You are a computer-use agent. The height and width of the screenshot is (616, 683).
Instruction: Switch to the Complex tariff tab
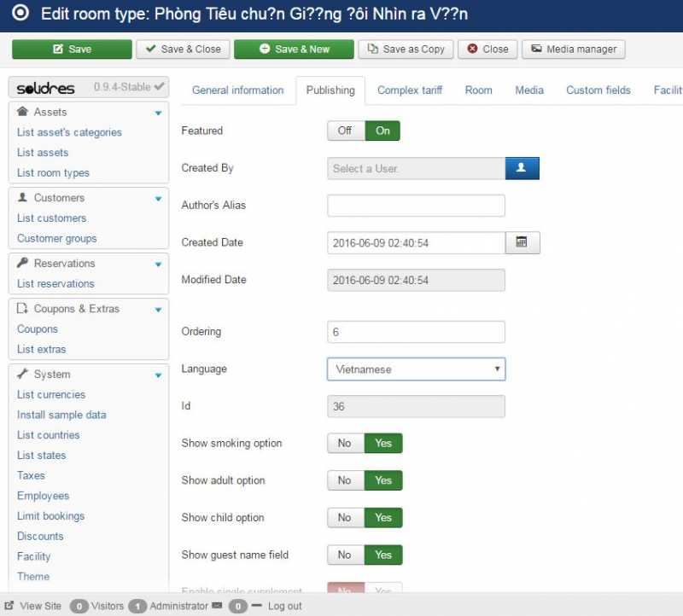point(410,90)
